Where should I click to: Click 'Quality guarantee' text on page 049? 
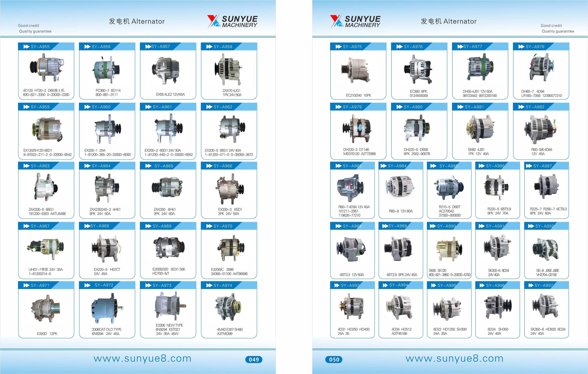click(x=35, y=31)
